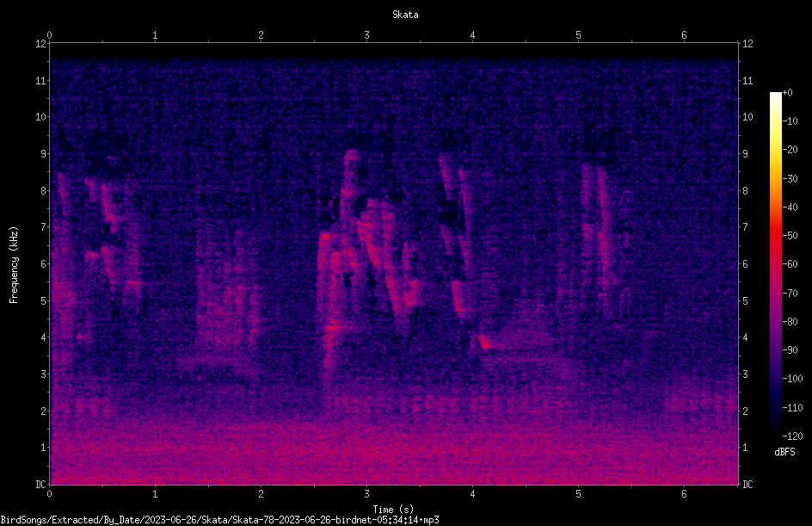812x526 pixels.
Task: Click the 'DC' label on the left frequency axis
Action: pos(41,485)
